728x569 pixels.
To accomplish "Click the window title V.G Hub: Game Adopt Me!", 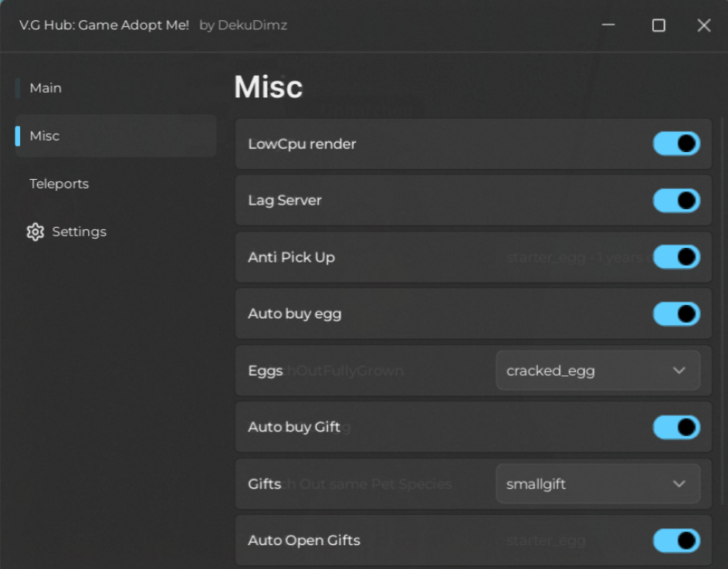I will (104, 25).
